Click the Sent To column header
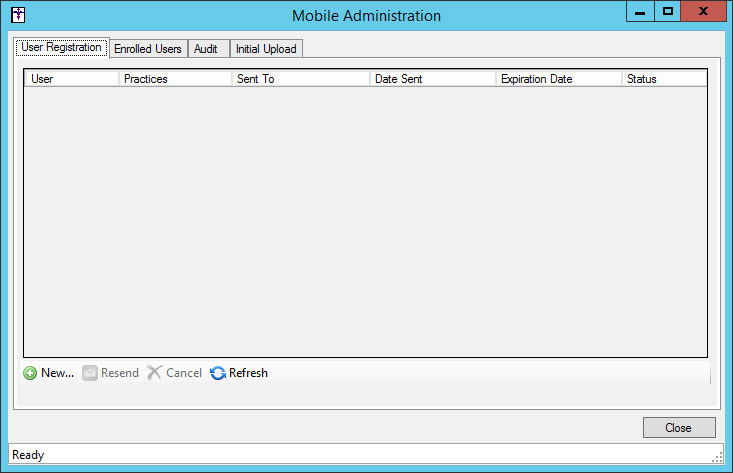The height and width of the screenshot is (473, 733). tap(300, 79)
